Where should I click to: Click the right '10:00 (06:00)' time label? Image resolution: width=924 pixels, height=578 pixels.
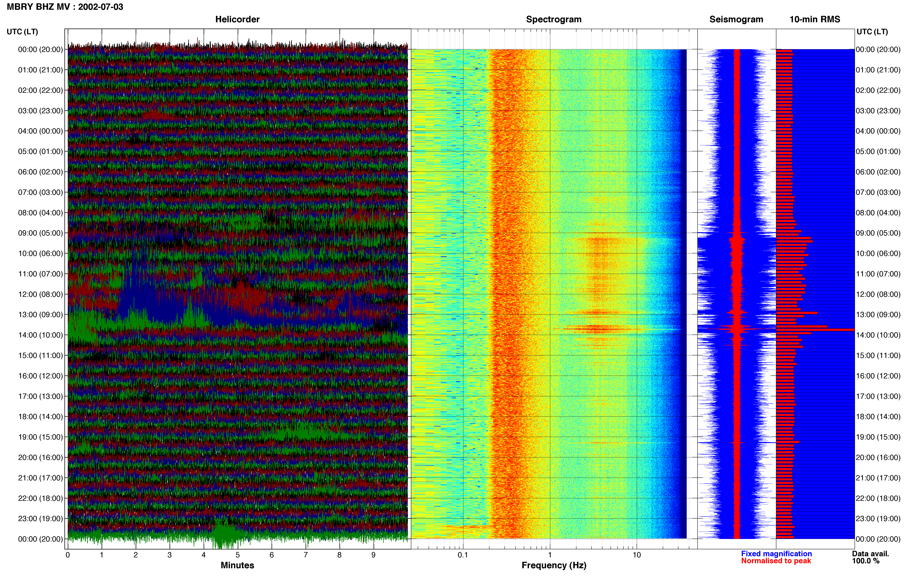pos(878,253)
